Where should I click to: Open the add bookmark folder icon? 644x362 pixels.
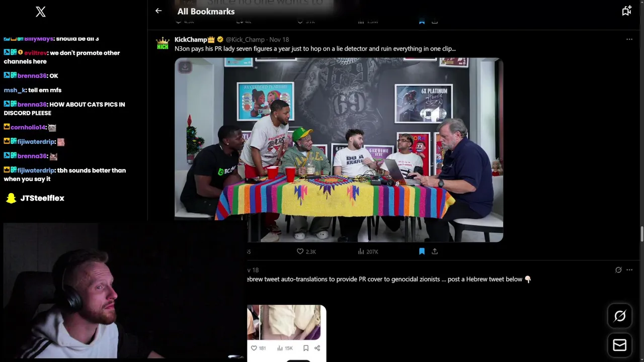click(626, 11)
